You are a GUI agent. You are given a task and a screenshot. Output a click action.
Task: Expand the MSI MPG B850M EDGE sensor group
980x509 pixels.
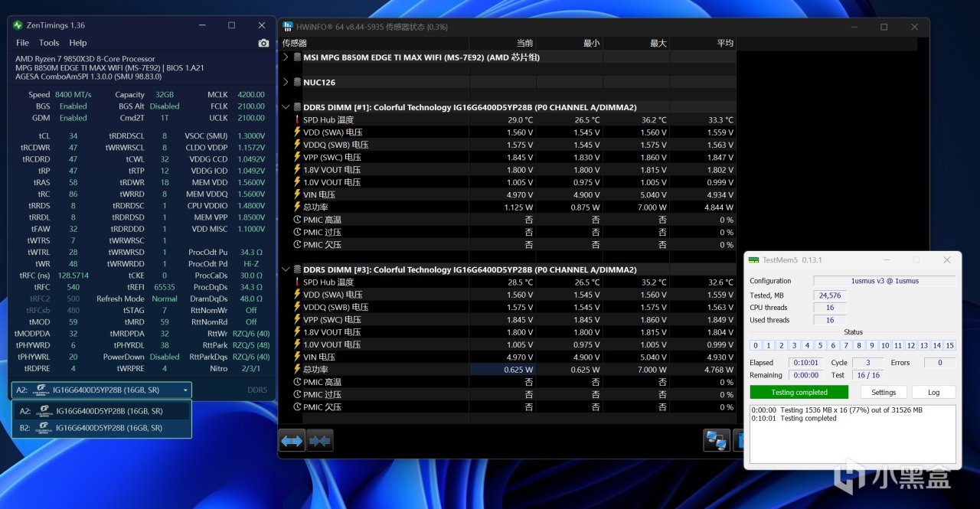pyautogui.click(x=286, y=57)
